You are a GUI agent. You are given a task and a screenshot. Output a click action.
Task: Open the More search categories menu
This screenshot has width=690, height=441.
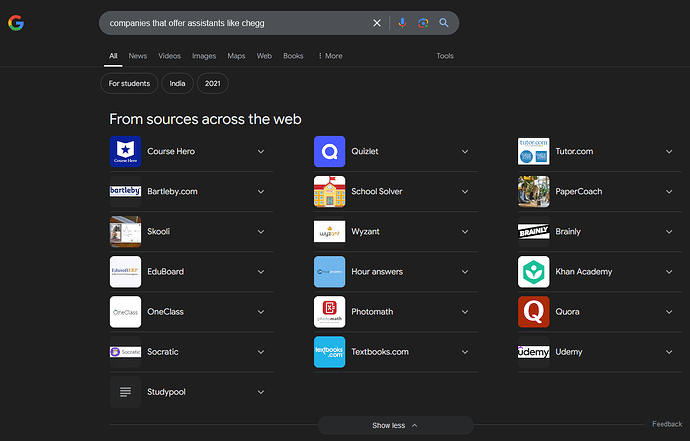point(330,56)
